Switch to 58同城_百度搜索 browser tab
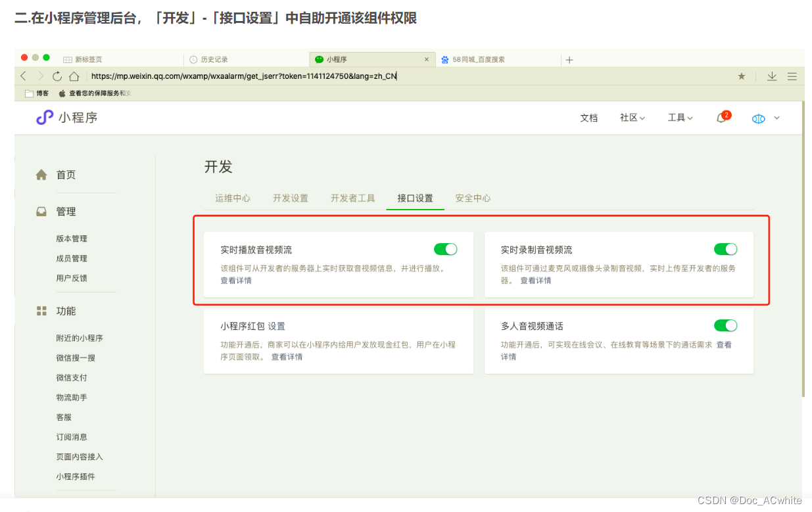Viewport: 812px width, 512px height. (x=498, y=60)
